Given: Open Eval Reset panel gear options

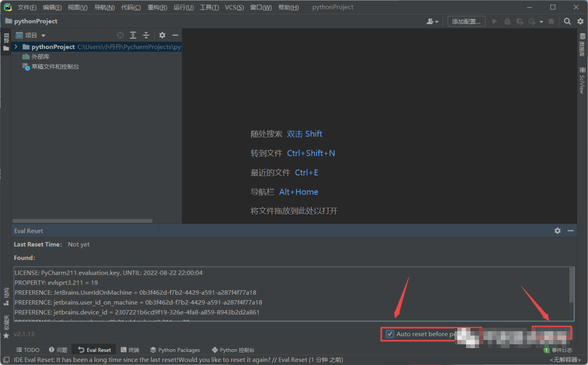Looking at the screenshot, I should click(558, 231).
